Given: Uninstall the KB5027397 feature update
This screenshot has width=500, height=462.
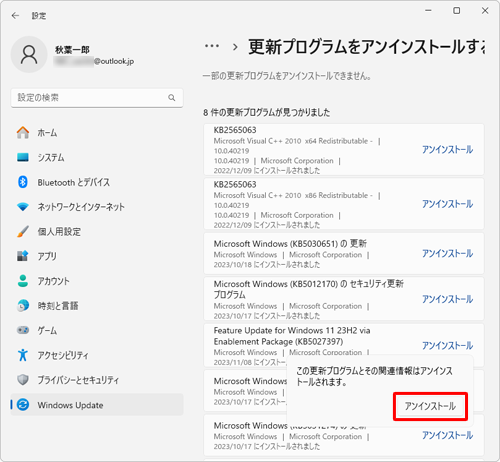Looking at the screenshot, I should (447, 345).
